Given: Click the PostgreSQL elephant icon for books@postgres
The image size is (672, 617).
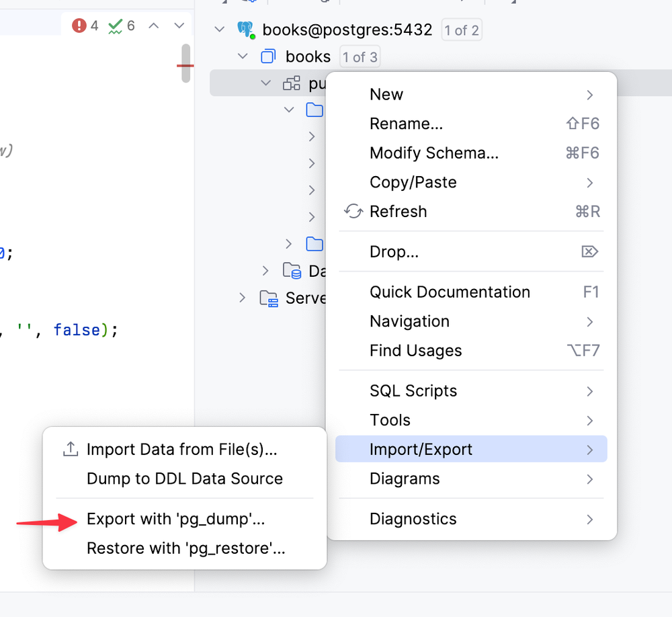Looking at the screenshot, I should [x=245, y=30].
